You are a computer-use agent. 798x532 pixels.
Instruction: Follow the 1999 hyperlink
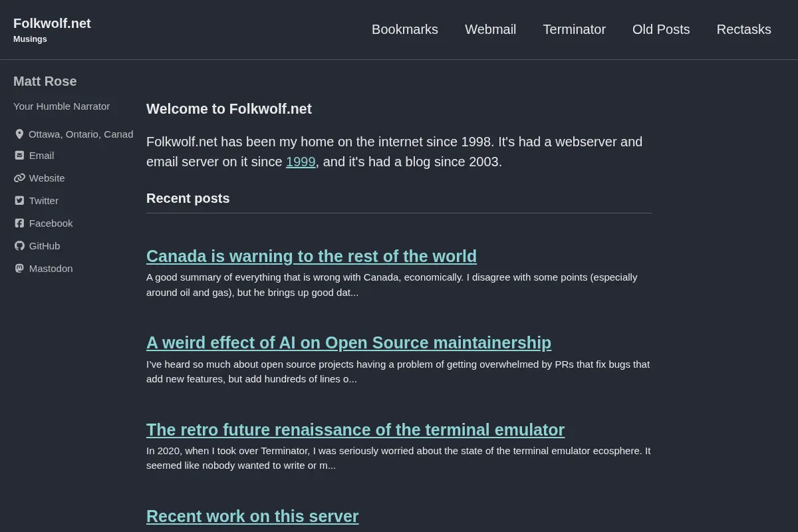tap(301, 162)
